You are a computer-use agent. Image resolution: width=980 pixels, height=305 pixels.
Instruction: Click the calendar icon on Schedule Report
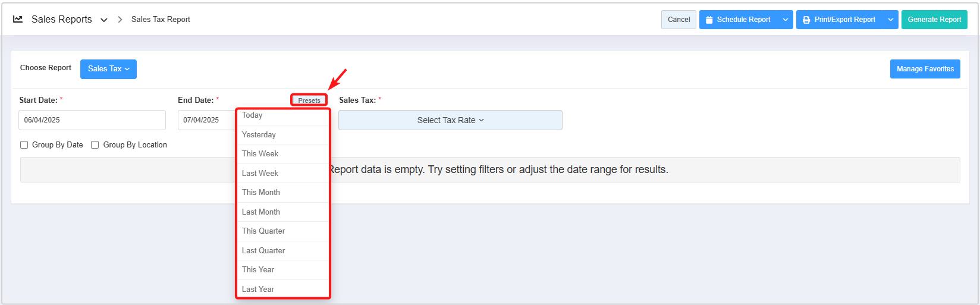709,20
